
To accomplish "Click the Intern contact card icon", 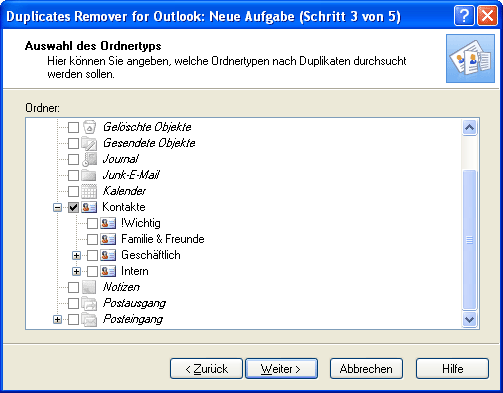I will (x=108, y=271).
